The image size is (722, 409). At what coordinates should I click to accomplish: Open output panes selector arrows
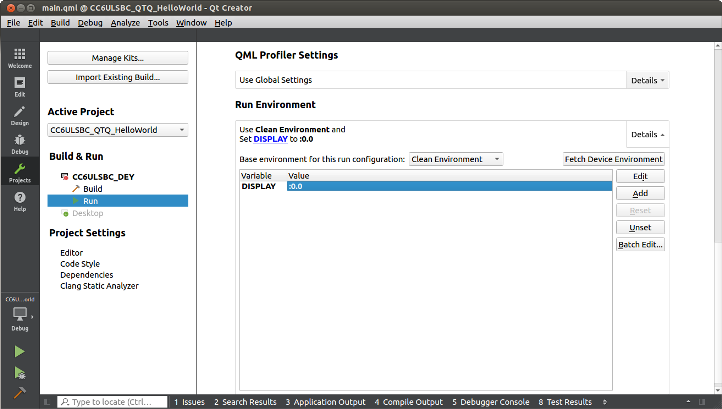(605, 402)
